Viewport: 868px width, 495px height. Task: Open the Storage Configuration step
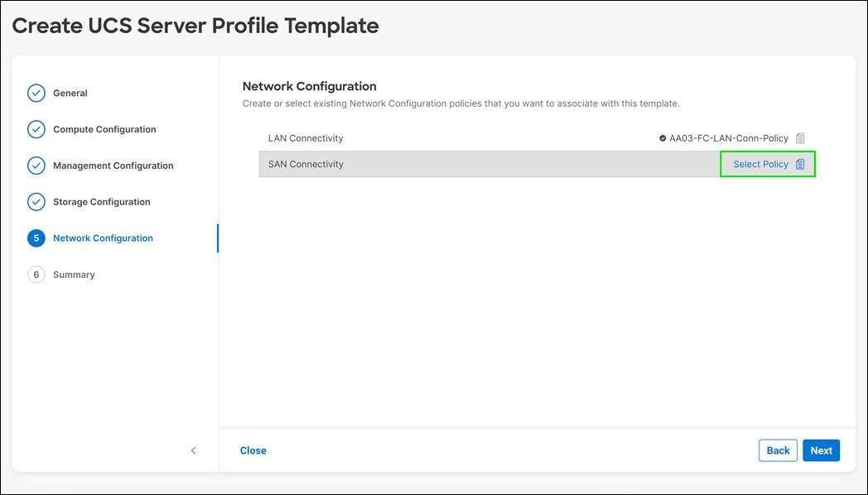coord(100,201)
